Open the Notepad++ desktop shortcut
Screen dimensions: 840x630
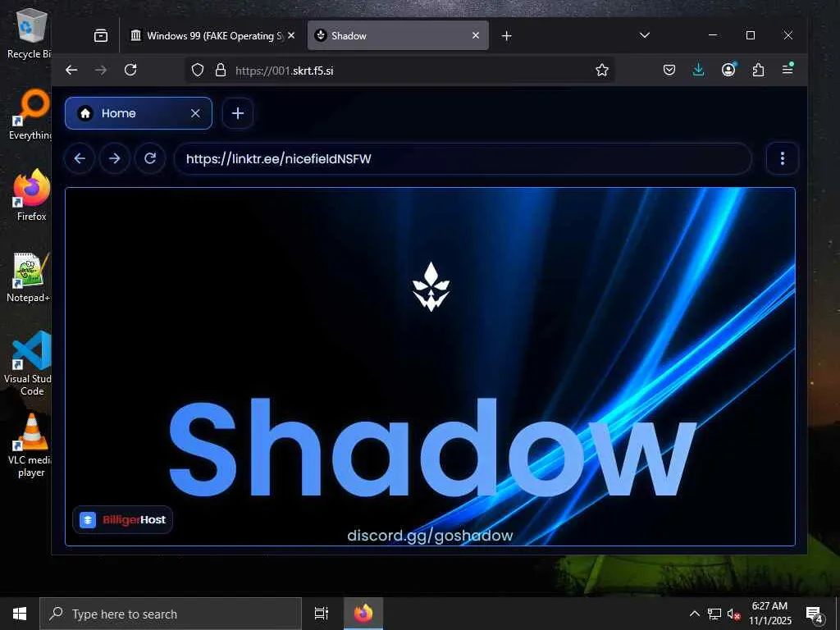coord(30,277)
